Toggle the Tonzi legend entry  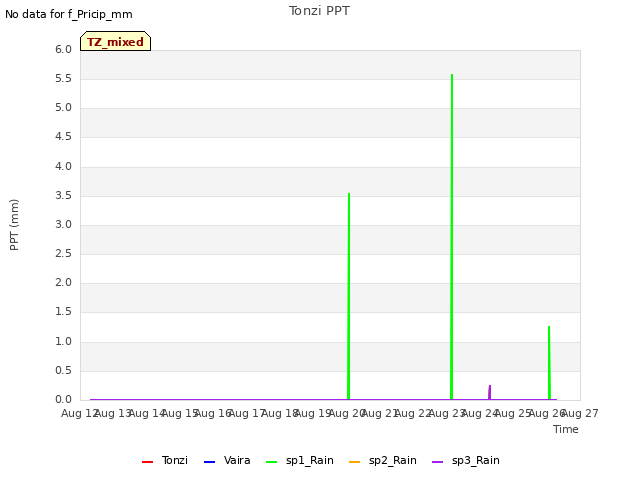(x=165, y=461)
